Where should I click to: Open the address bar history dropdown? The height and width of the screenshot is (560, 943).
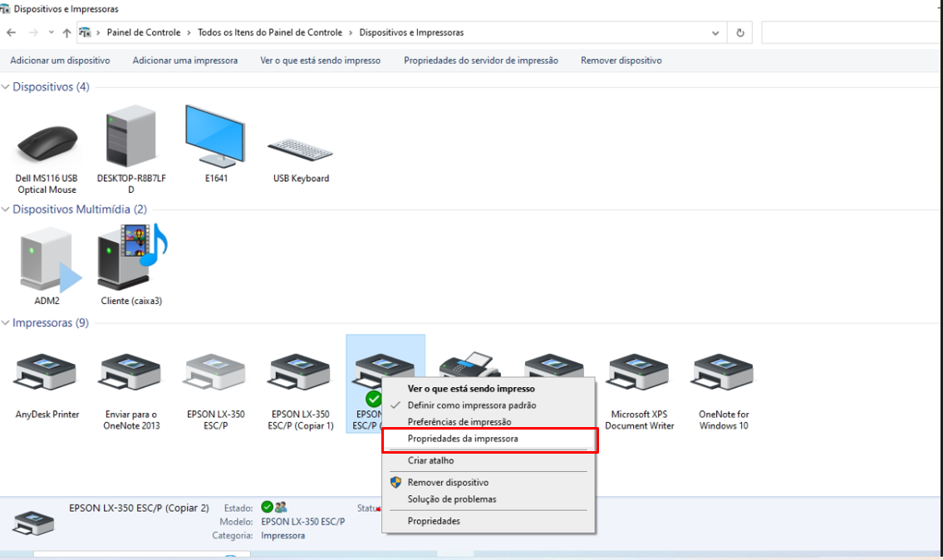(715, 33)
